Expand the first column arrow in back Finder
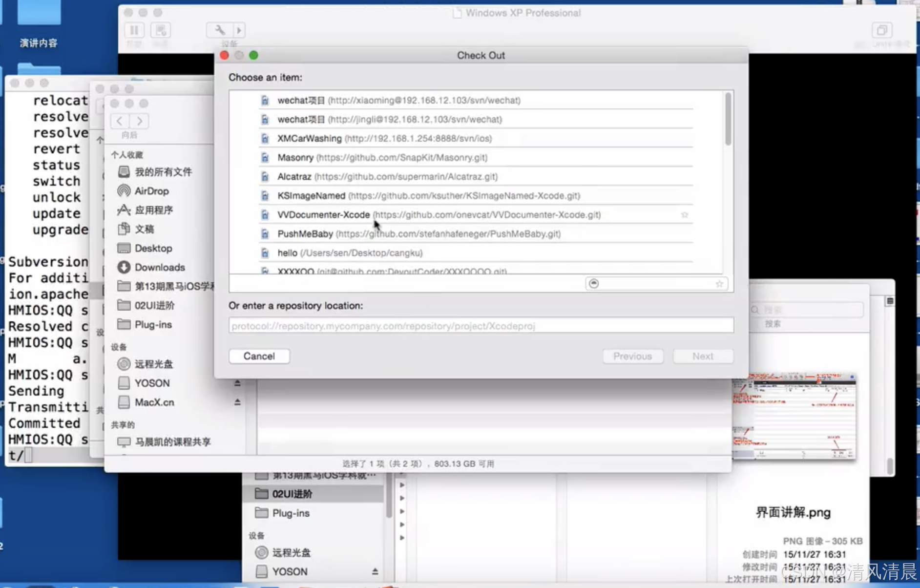This screenshot has height=588, width=920. pyautogui.click(x=402, y=485)
